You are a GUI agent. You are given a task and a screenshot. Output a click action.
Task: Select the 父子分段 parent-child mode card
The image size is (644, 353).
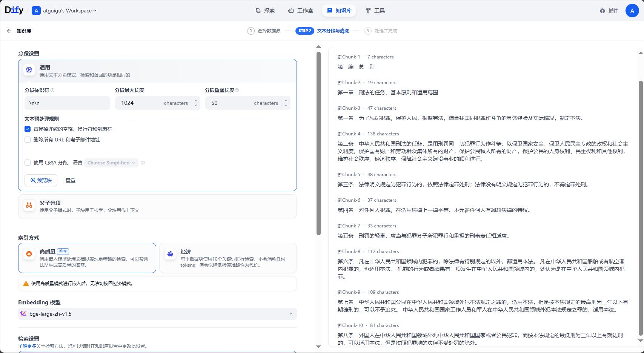pyautogui.click(x=157, y=206)
